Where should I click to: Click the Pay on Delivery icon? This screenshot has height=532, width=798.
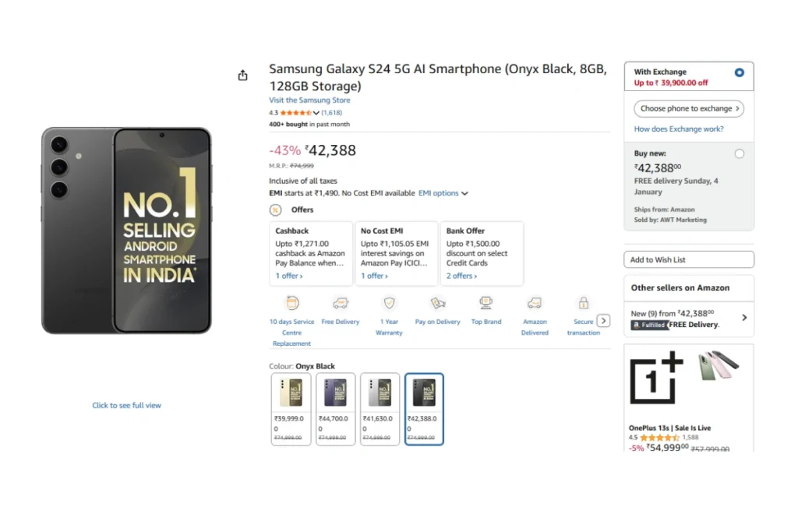(x=437, y=303)
